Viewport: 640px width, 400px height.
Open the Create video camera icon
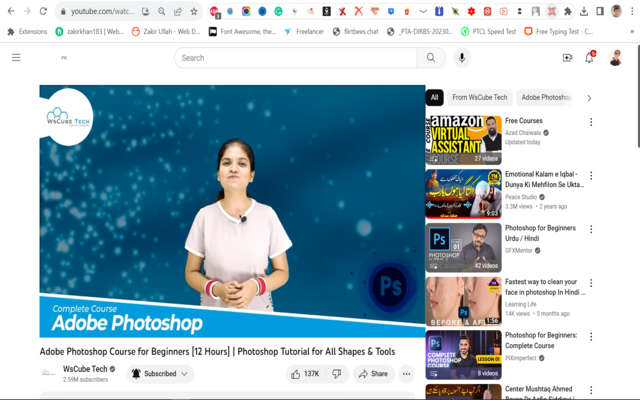tap(567, 58)
